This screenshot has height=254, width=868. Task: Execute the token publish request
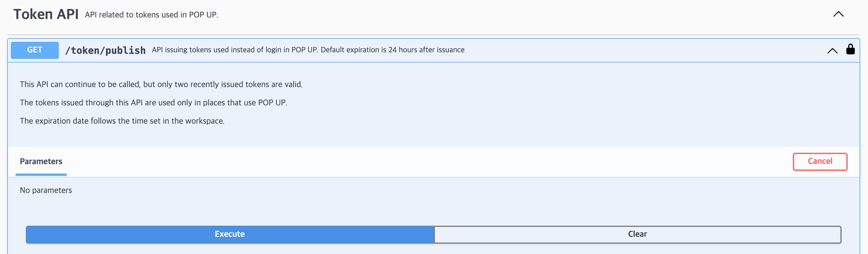pyautogui.click(x=230, y=234)
